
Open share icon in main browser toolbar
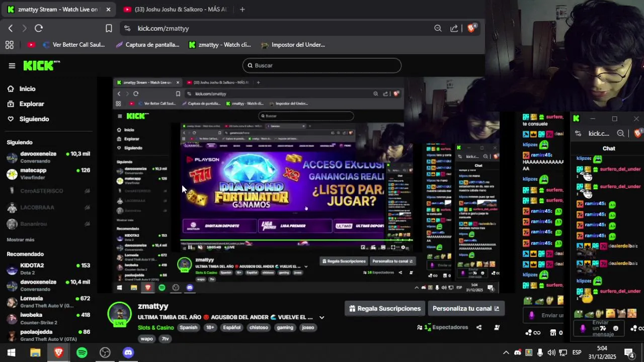454,29
